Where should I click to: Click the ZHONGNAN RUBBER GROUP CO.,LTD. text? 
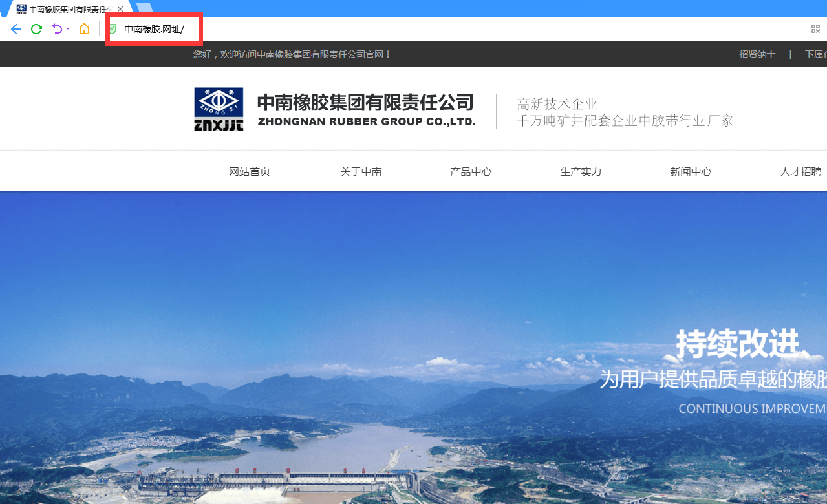pyautogui.click(x=367, y=121)
